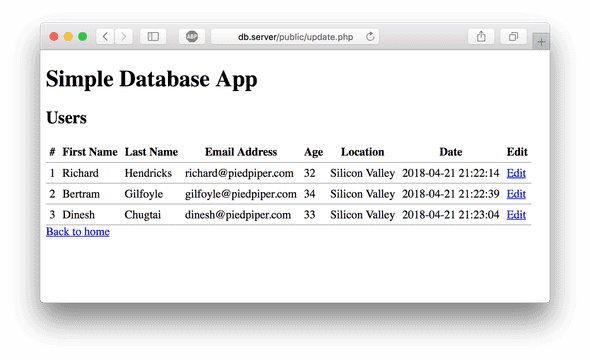Select the first name Bertram
Screen dimensions: 590x360
[x=81, y=194]
